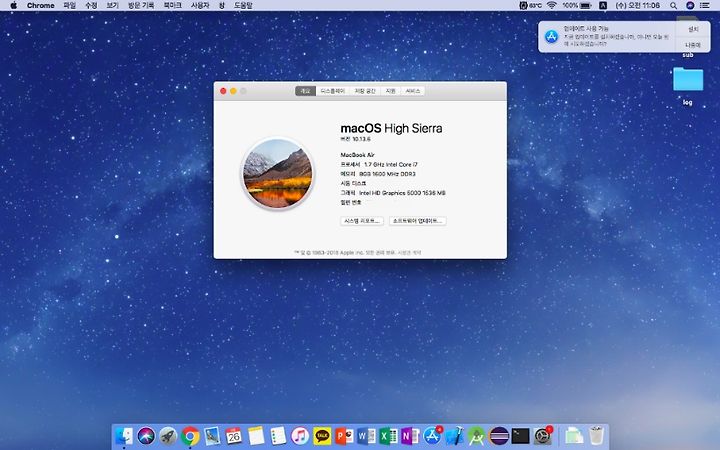Launch Microsoft Excel from the Dock
This screenshot has height=450, width=720.
click(x=388, y=436)
